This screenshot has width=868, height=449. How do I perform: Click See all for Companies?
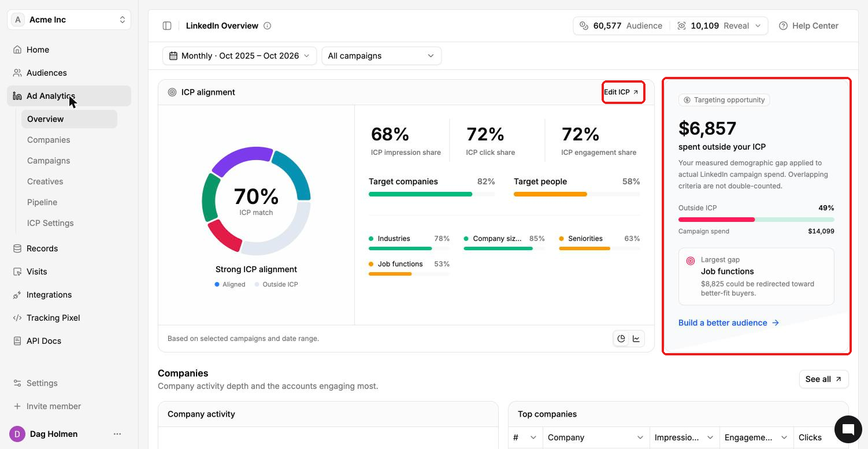(824, 379)
